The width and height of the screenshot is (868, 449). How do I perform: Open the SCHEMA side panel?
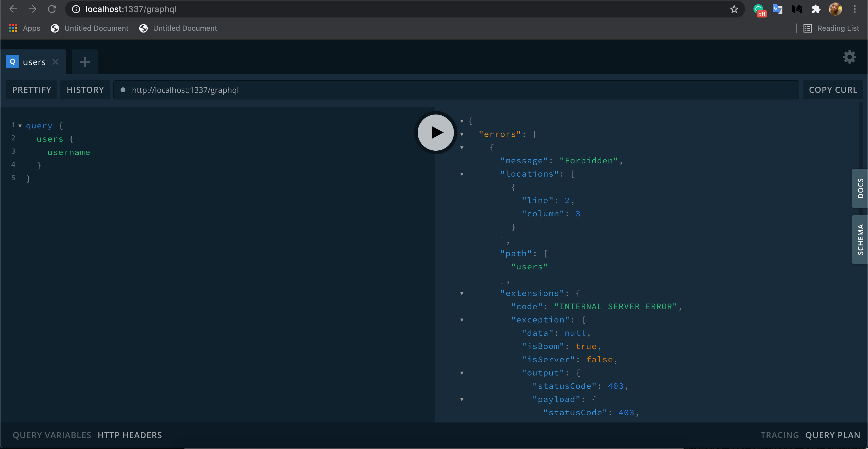point(860,240)
